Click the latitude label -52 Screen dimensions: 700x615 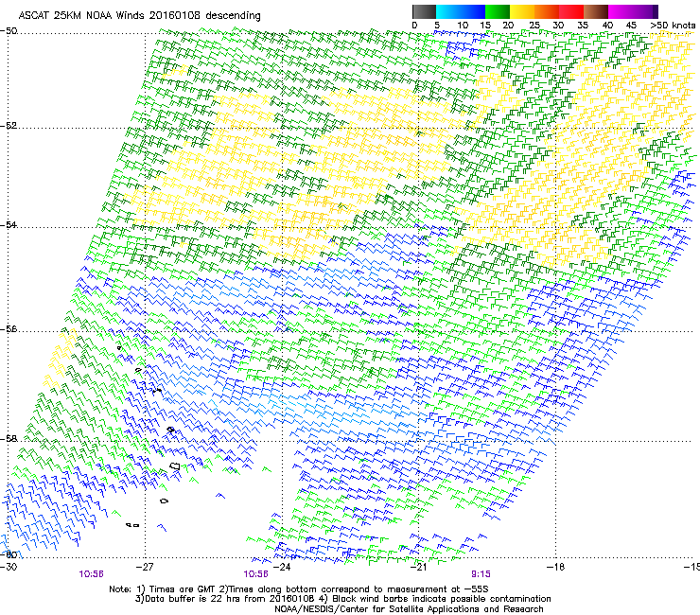click(x=9, y=126)
